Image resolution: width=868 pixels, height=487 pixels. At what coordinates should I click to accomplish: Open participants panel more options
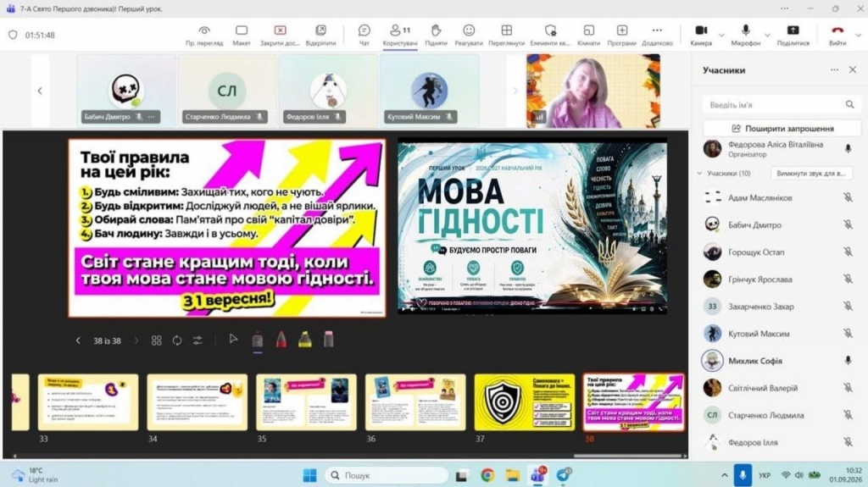834,69
